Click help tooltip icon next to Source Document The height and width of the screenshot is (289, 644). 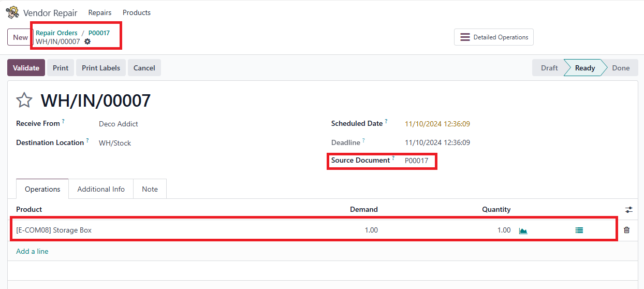393,158
